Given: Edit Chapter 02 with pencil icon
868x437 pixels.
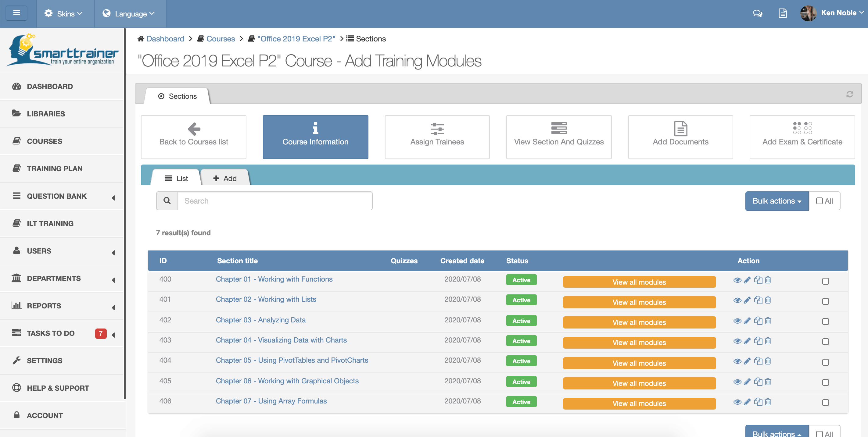Looking at the screenshot, I should [747, 300].
